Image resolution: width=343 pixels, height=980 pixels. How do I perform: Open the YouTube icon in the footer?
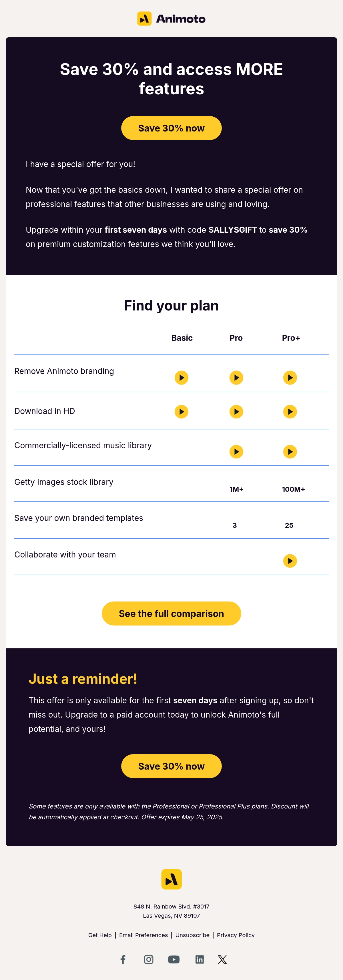(x=174, y=959)
